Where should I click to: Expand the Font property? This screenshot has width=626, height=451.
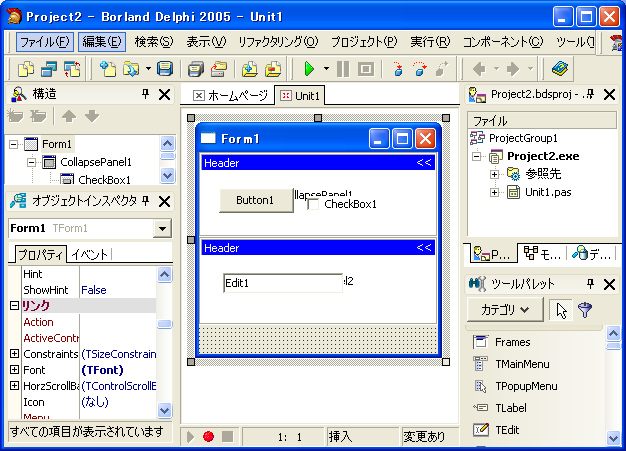click(14, 370)
